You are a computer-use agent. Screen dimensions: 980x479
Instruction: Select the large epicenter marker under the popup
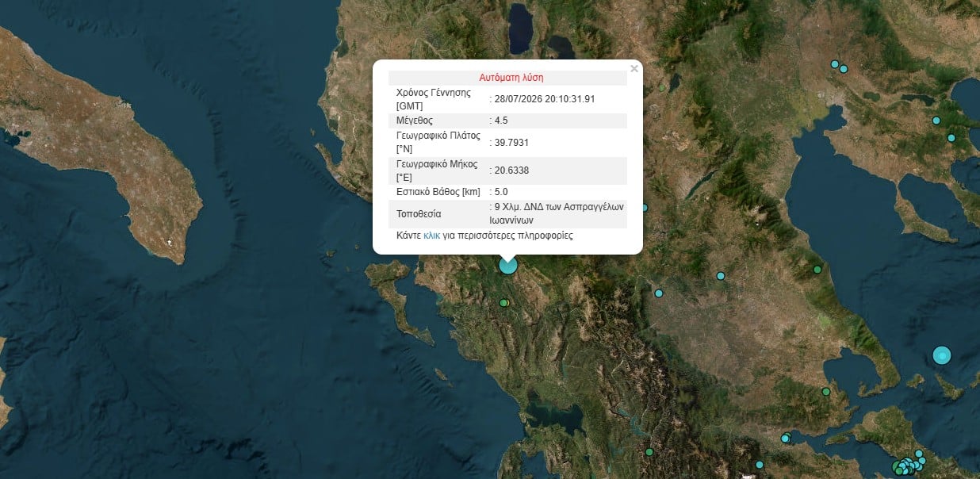[508, 265]
